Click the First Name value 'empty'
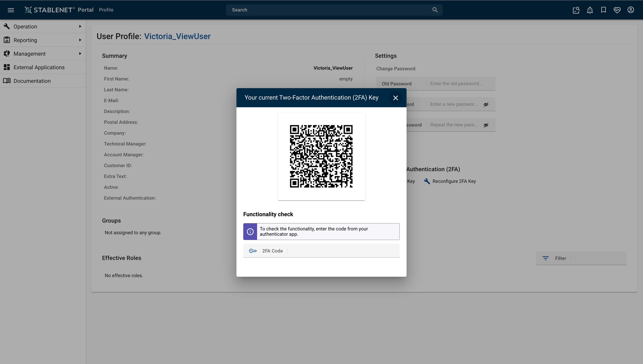643x364 pixels. 346,79
